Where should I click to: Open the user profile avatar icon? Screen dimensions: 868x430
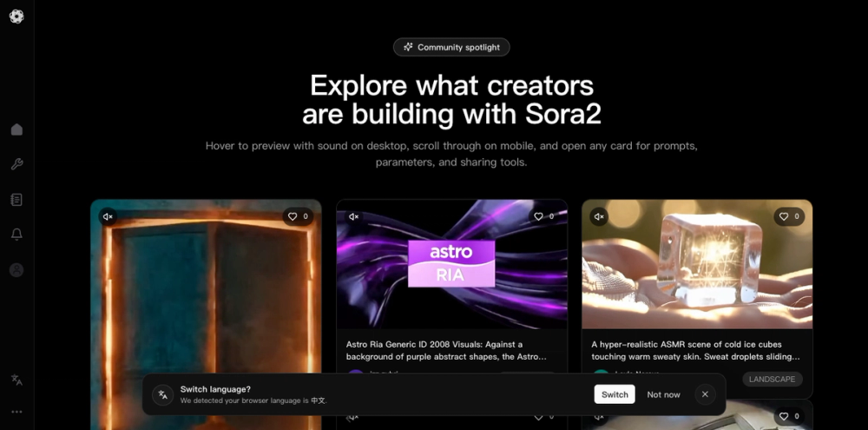coord(16,270)
